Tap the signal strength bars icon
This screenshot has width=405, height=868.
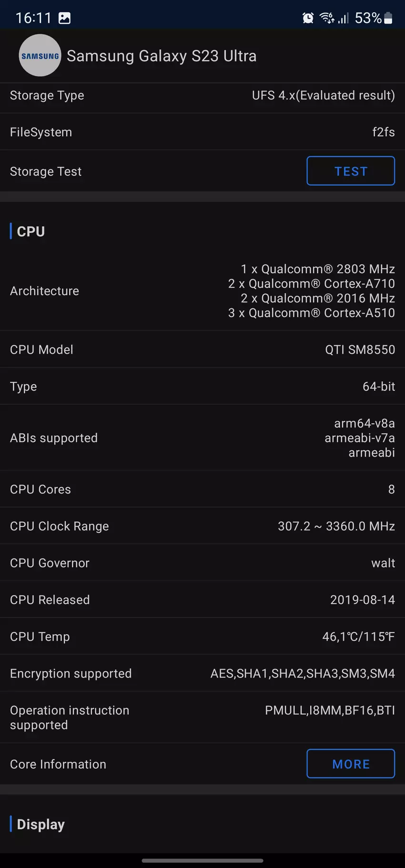(x=343, y=18)
